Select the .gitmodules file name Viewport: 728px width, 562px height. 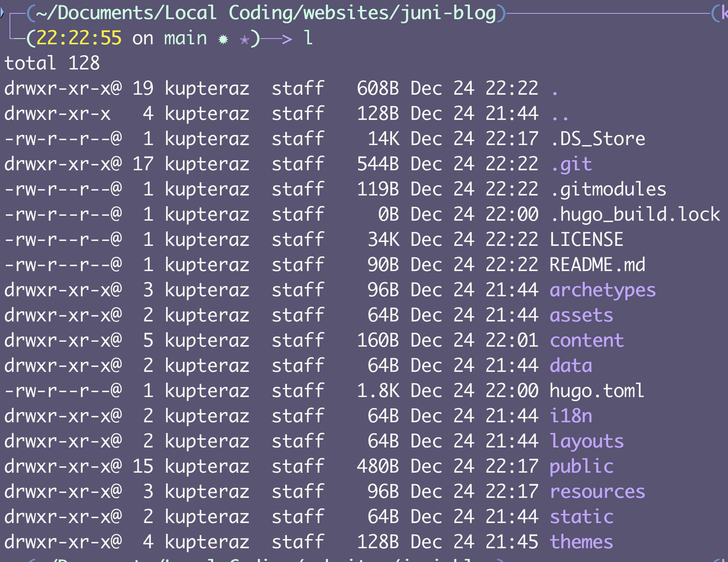coord(608,190)
